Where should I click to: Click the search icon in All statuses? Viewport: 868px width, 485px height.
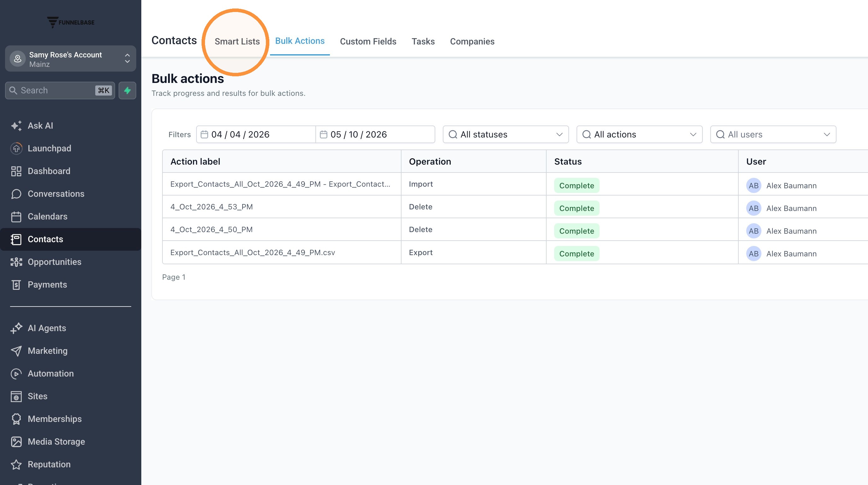[453, 134]
